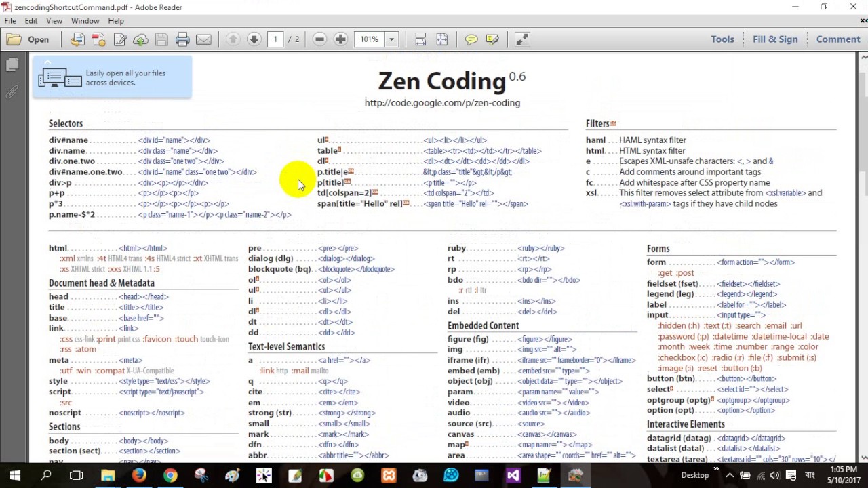868x488 pixels.
Task: Click the 'span[title="Hello" rel]' entry
Action: pos(359,204)
